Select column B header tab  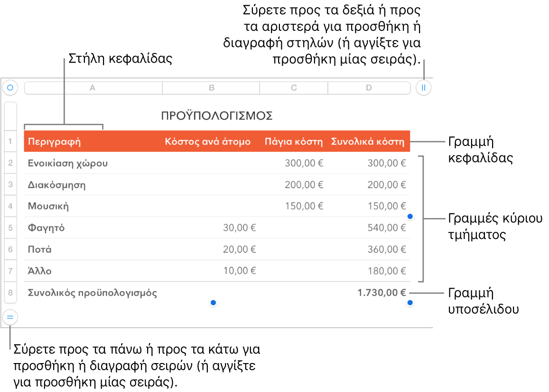point(211,88)
